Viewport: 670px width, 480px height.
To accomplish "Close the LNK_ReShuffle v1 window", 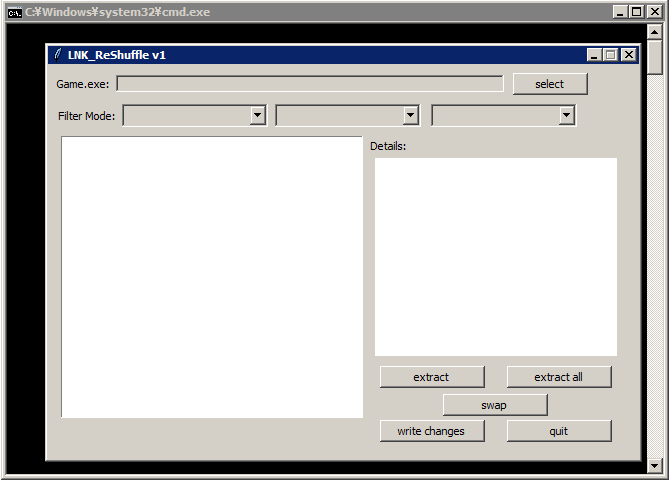I will (628, 55).
